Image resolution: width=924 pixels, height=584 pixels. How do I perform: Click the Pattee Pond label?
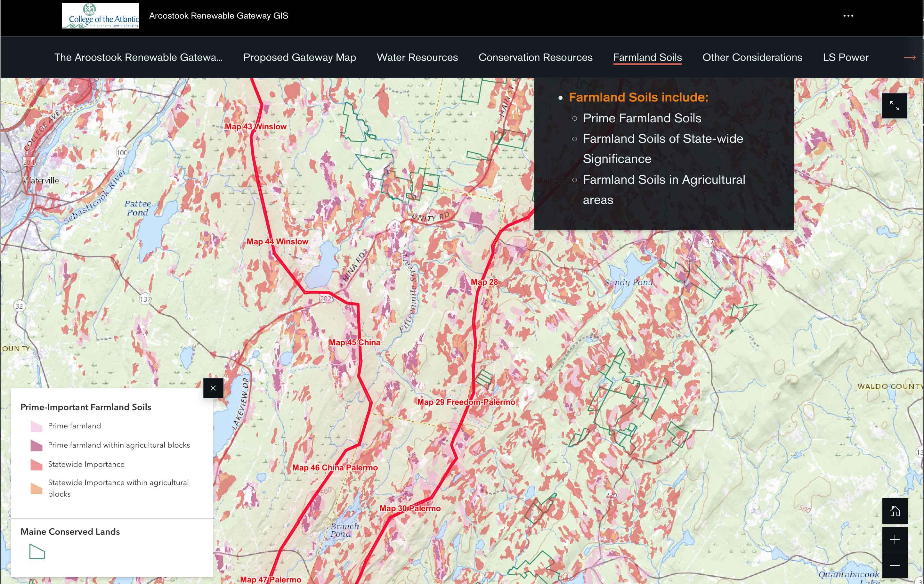(138, 208)
